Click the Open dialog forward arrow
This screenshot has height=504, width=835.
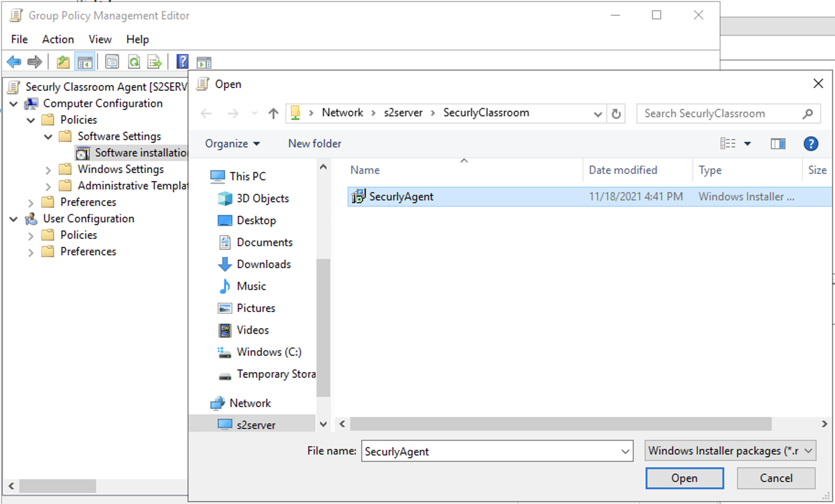pos(233,113)
